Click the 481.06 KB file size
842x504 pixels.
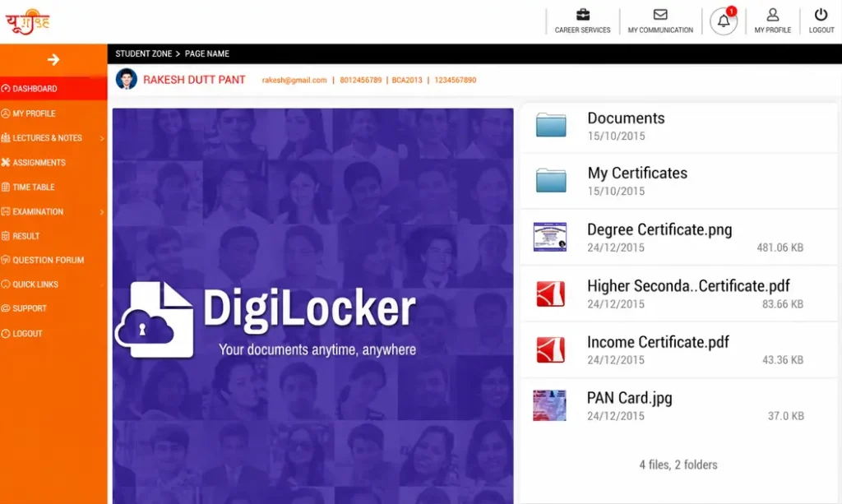point(780,247)
